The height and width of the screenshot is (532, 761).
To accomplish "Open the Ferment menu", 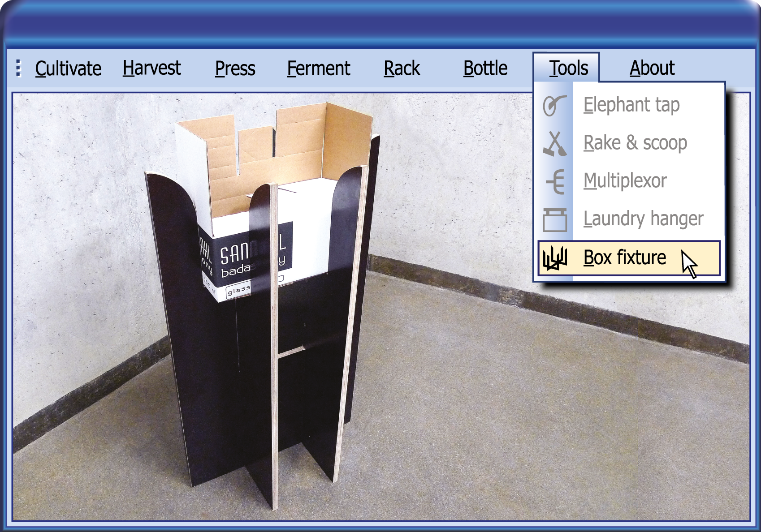I will point(319,69).
